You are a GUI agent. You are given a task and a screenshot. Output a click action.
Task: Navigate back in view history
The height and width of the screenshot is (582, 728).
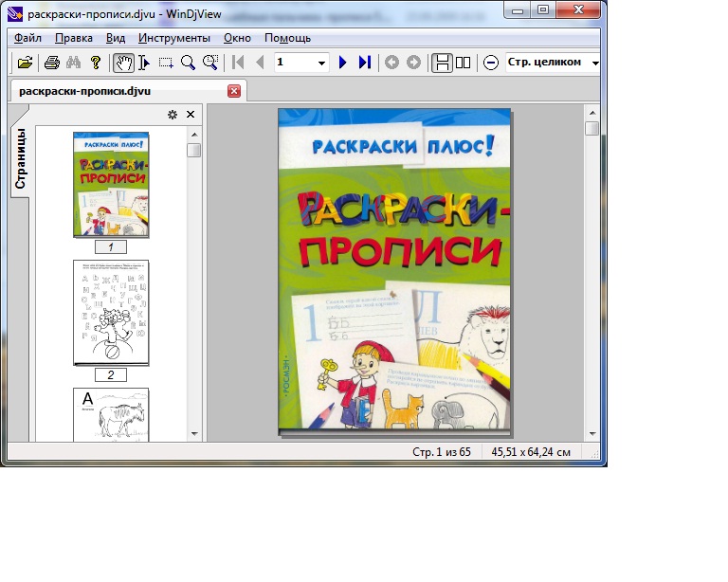(x=391, y=63)
